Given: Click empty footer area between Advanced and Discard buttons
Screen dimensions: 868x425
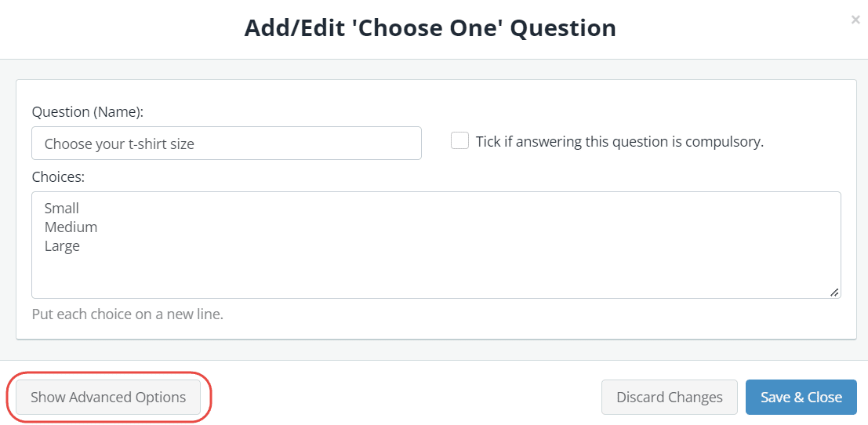Looking at the screenshot, I should click(401, 398).
